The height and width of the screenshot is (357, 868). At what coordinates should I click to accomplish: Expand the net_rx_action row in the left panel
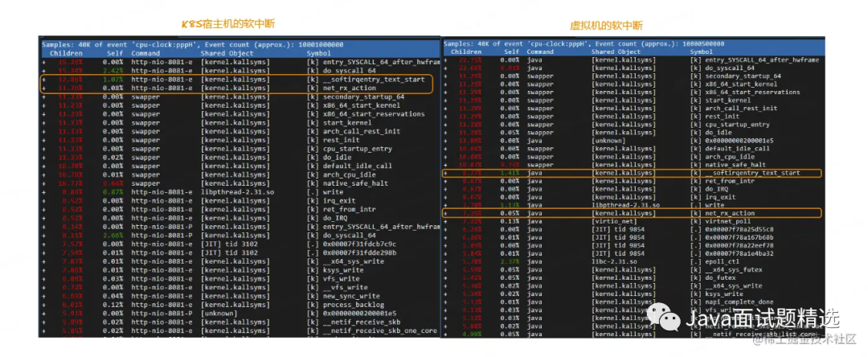[44, 88]
